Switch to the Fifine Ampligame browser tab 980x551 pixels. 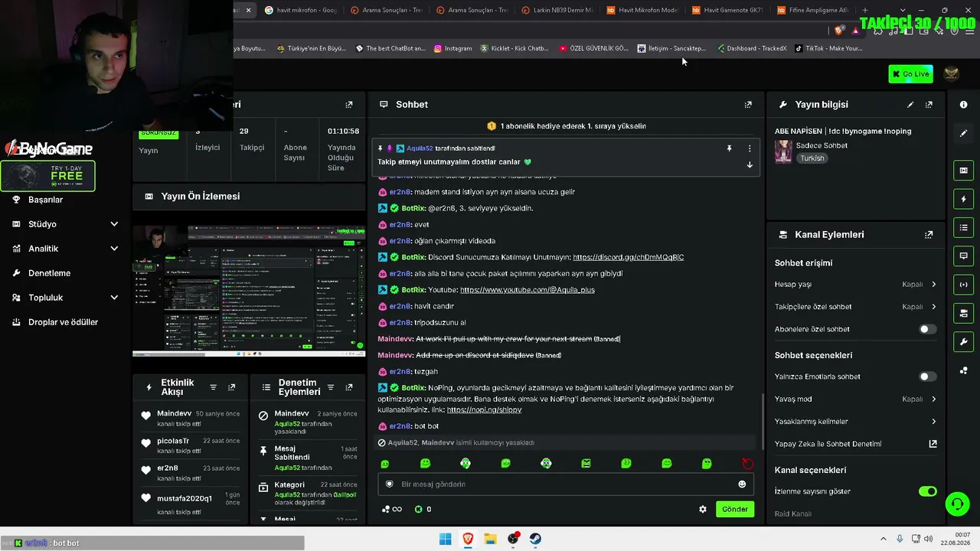[x=813, y=10]
